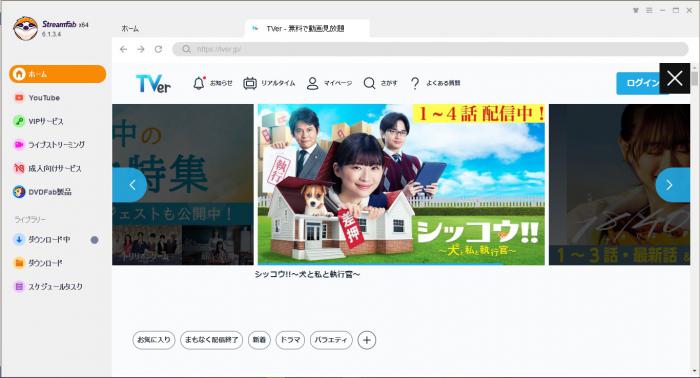The height and width of the screenshot is (378, 700).
Task: Open ダウンロード中 in the library list
Action: 42,240
